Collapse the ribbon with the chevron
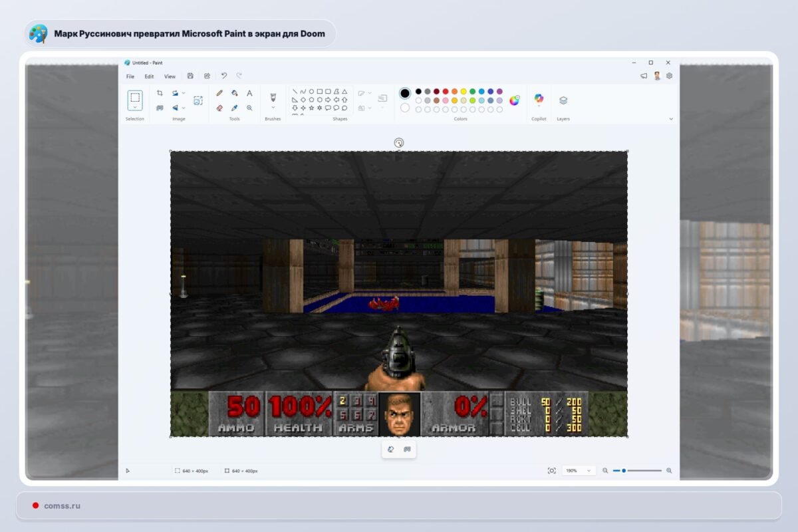Image resolution: width=798 pixels, height=532 pixels. 670,119
